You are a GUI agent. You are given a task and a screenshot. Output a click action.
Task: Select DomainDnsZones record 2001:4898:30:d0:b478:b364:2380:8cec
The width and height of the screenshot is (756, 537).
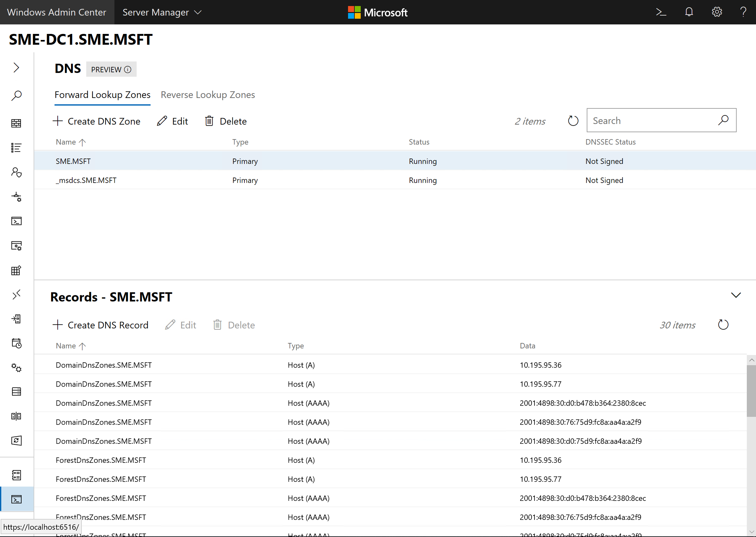(390, 403)
